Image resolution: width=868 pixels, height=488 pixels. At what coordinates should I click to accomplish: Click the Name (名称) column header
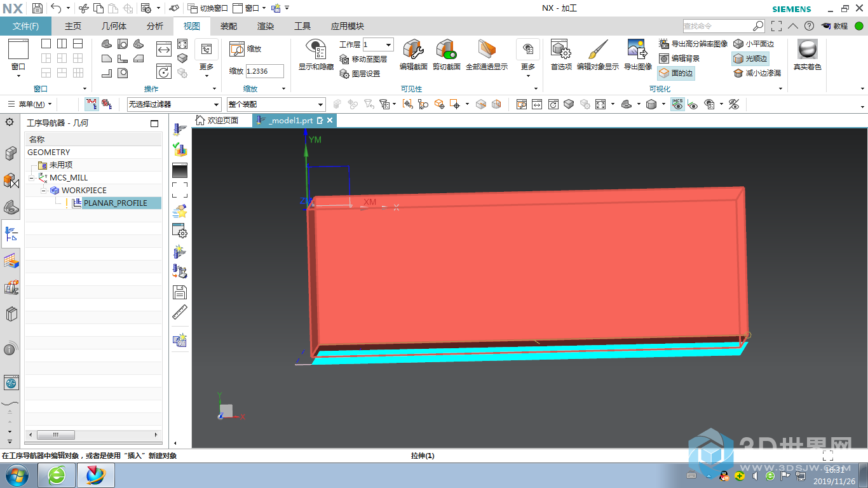pos(93,140)
